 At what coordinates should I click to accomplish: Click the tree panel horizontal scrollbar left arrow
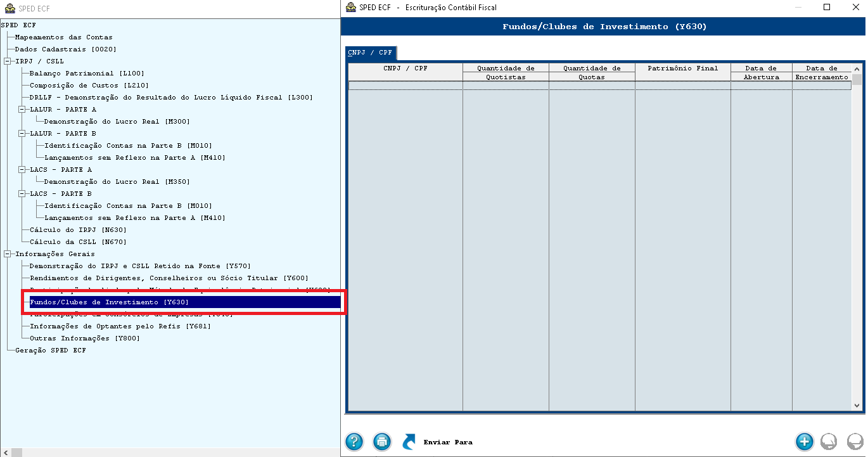(5, 453)
